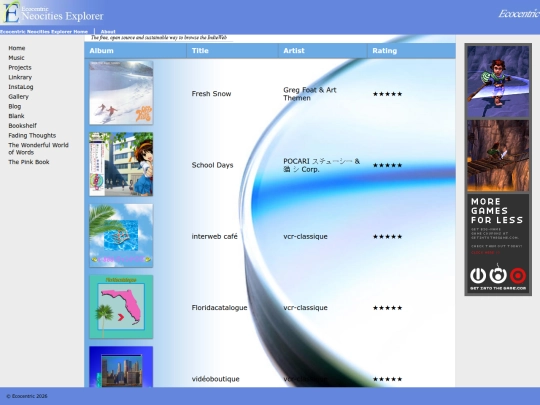Open Blog sidebar link
540x405 pixels.
tap(15, 106)
